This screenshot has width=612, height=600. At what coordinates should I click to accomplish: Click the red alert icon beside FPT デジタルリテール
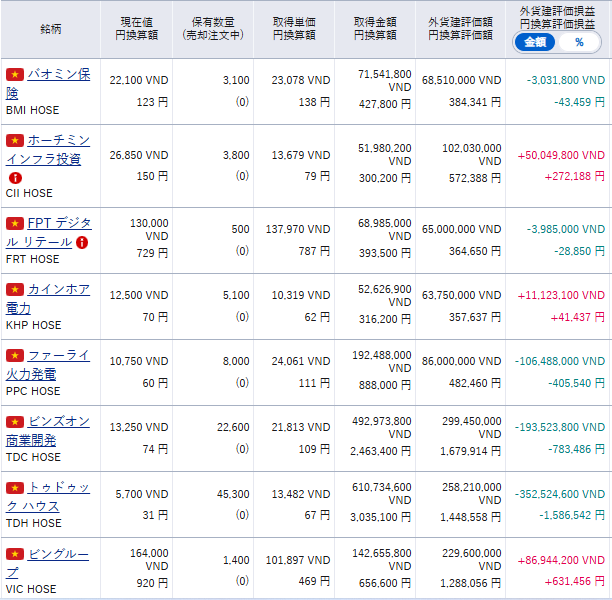point(82,242)
